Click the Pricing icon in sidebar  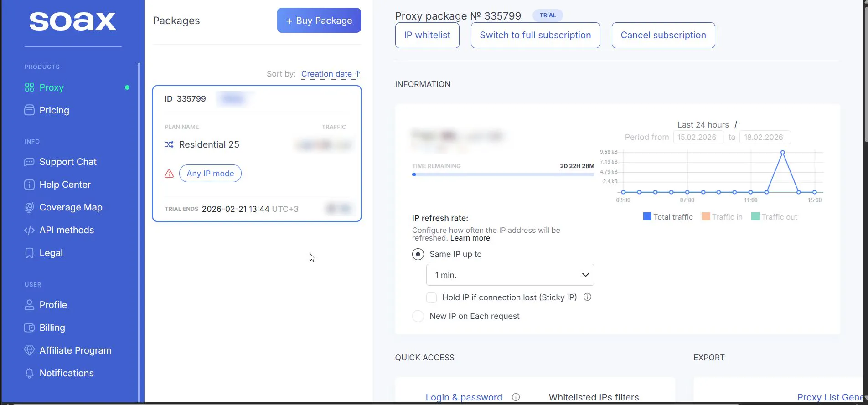tap(29, 110)
